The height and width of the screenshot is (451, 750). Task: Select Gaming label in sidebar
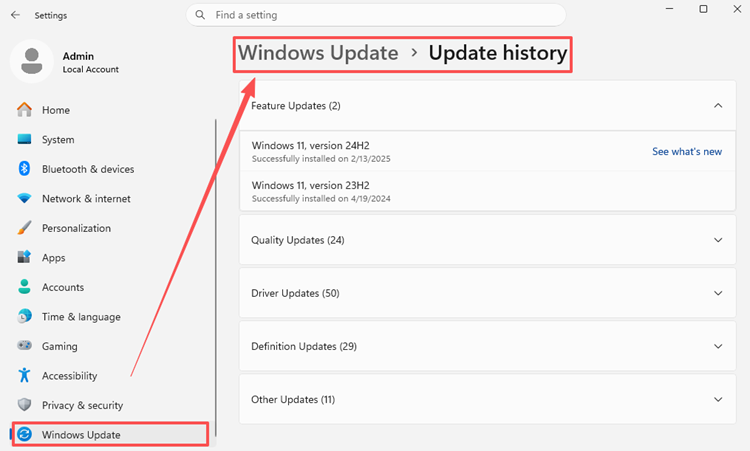tap(59, 346)
